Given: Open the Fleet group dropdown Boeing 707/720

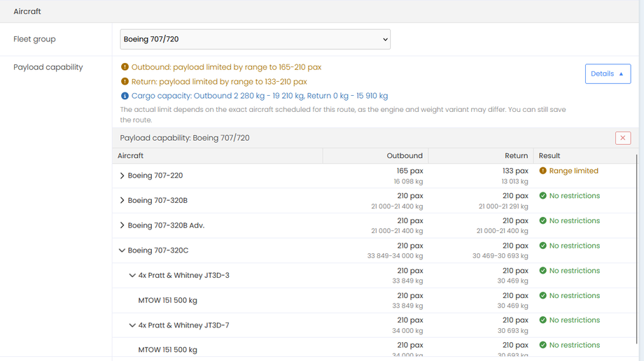Looking at the screenshot, I should [255, 39].
